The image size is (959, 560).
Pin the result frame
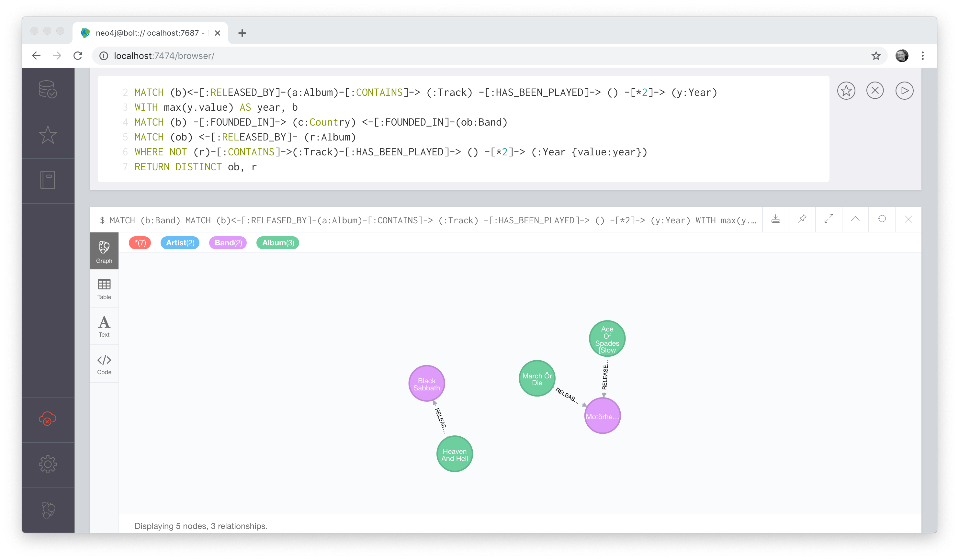click(x=802, y=219)
